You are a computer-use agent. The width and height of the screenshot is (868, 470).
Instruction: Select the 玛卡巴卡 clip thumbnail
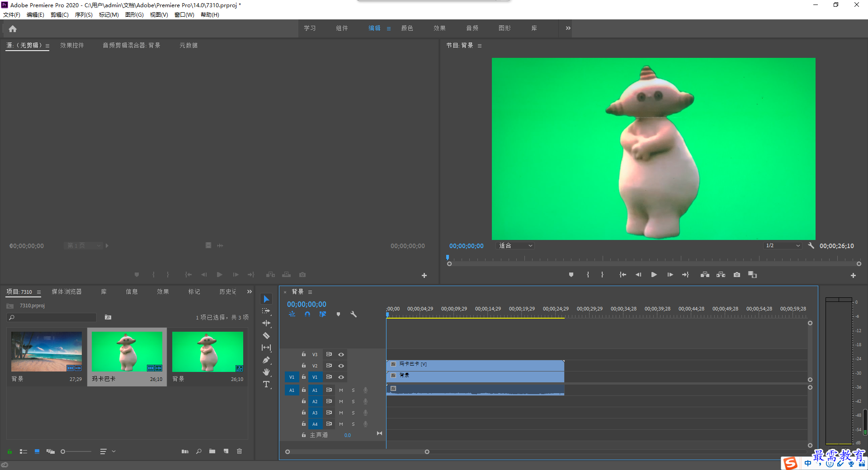coord(127,352)
